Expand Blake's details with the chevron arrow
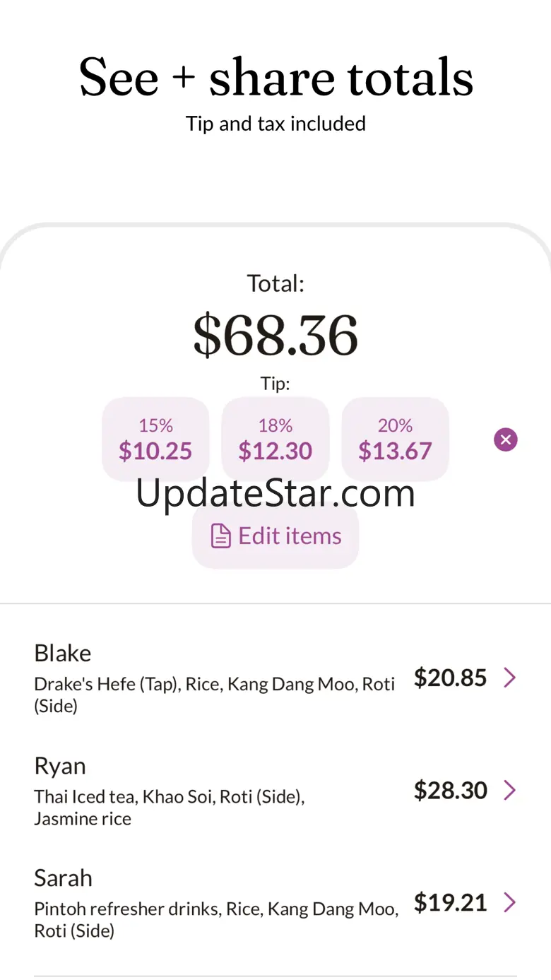This screenshot has width=551, height=980. pyautogui.click(x=509, y=678)
